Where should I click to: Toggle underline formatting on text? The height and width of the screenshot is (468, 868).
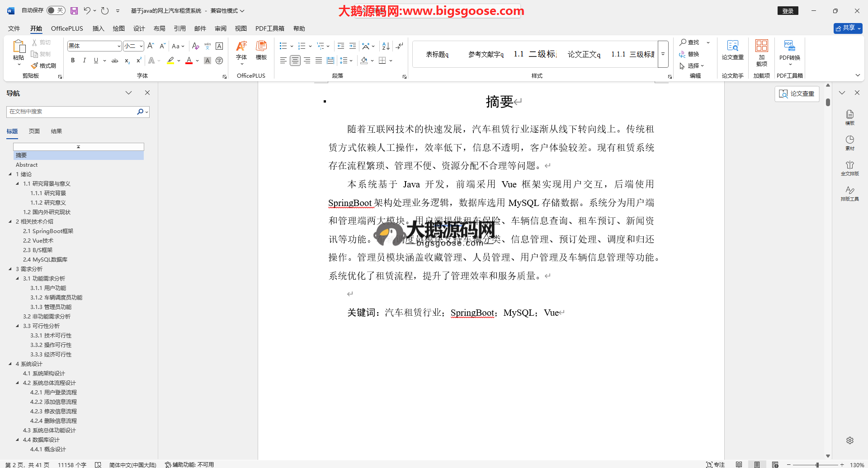click(96, 61)
